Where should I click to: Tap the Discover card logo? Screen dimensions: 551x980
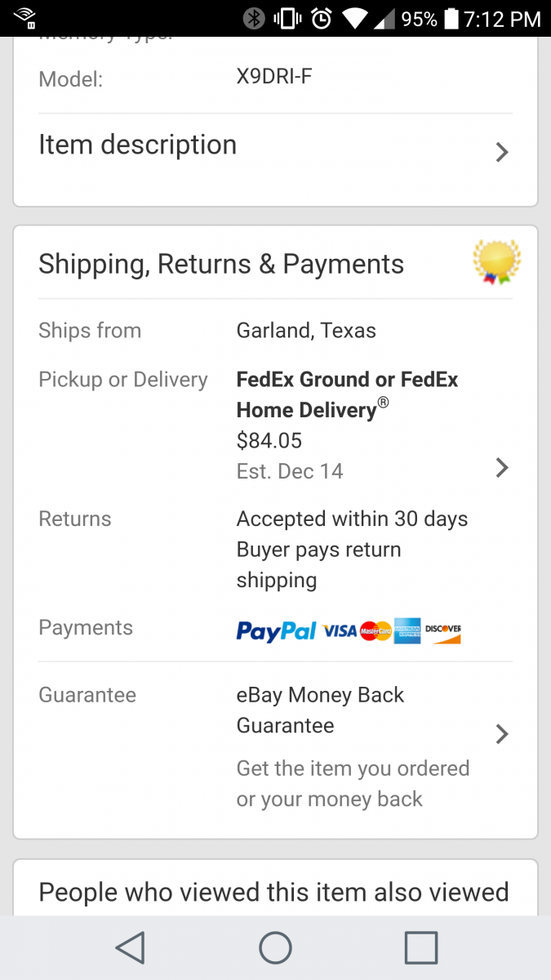coord(443,631)
